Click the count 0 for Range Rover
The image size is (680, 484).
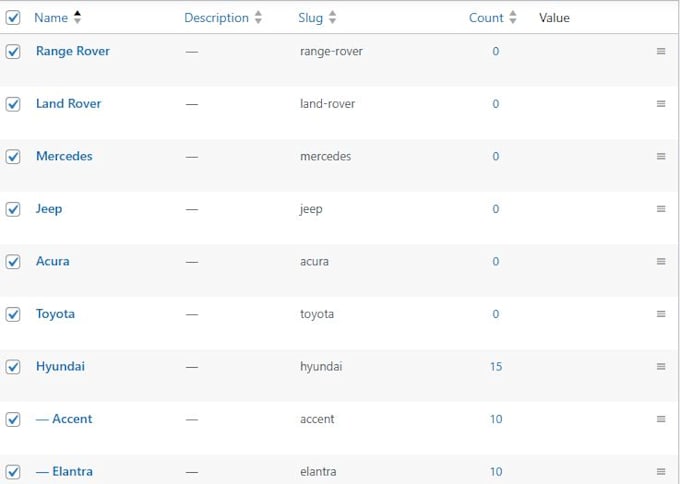pos(496,51)
